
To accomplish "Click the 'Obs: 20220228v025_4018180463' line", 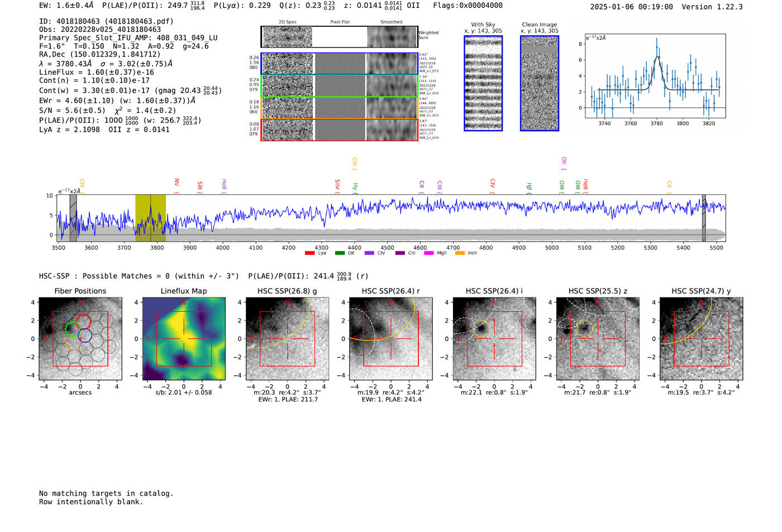I will tap(100, 30).
